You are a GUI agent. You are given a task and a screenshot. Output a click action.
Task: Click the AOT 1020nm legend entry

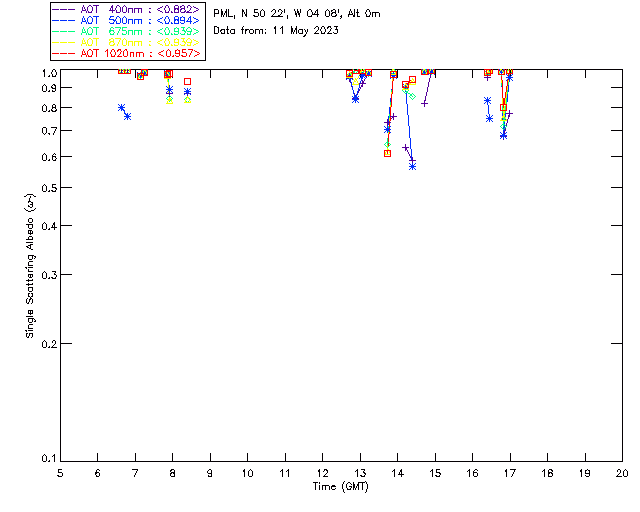coord(126,53)
